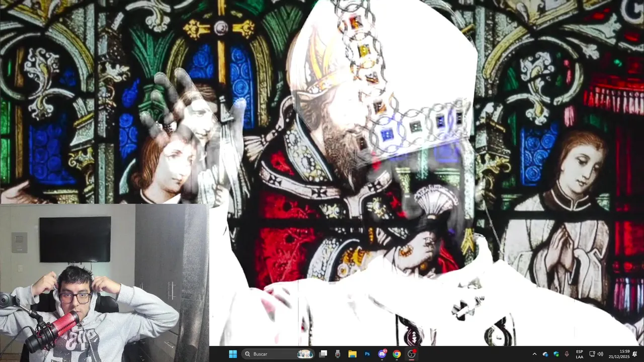
Task: Click the search highlights image in Buscar box
Action: click(305, 354)
